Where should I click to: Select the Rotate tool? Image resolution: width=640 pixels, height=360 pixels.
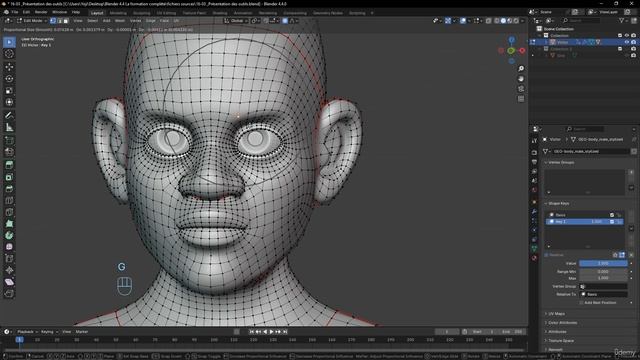coord(9,78)
